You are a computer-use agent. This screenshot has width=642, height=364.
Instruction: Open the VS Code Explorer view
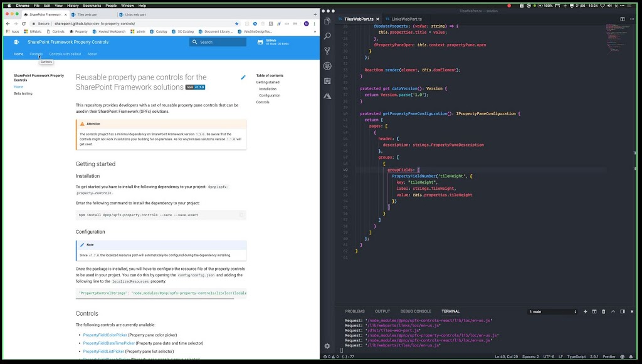(327, 21)
